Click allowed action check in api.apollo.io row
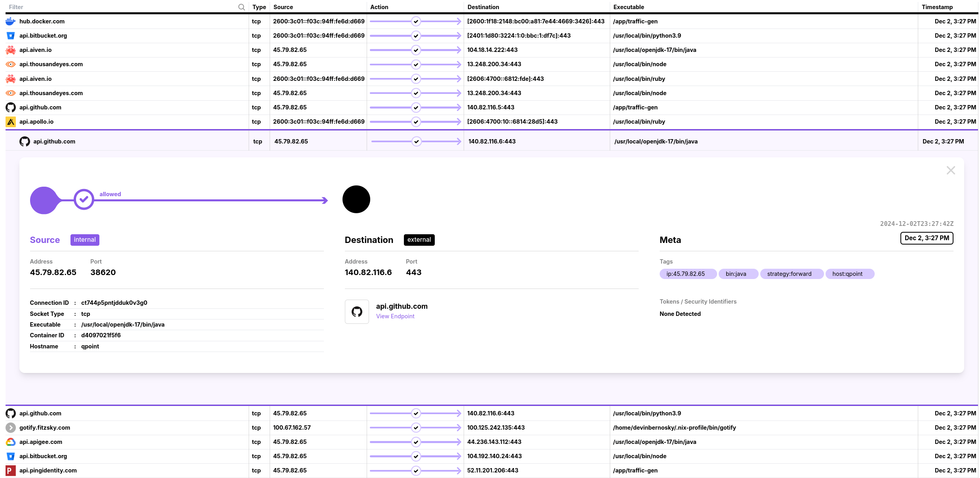The height and width of the screenshot is (478, 980). pyautogui.click(x=416, y=122)
